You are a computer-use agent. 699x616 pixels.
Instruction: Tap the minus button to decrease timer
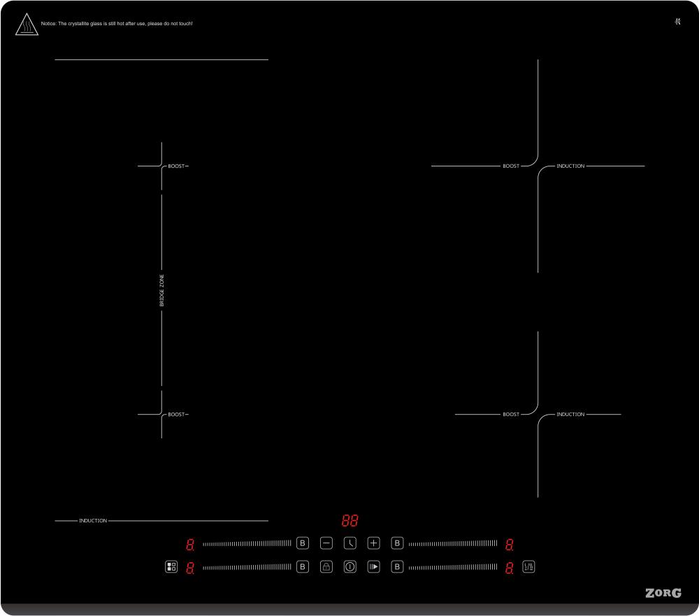pyautogui.click(x=326, y=543)
